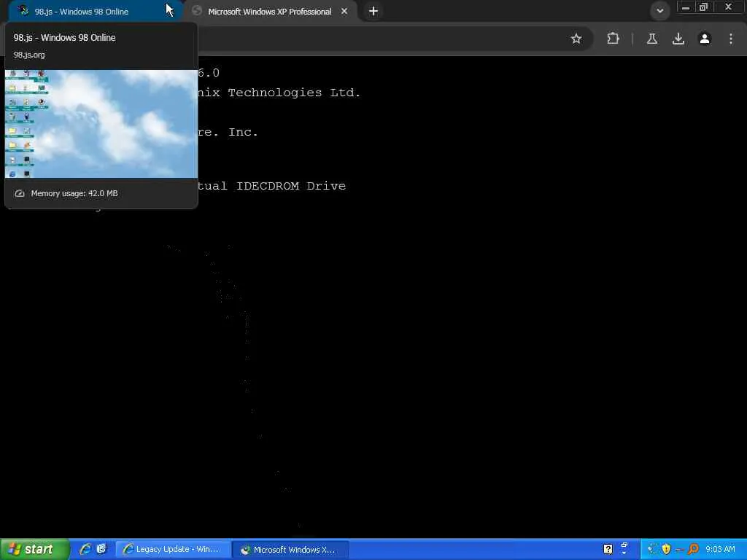This screenshot has height=560, width=747.
Task: Click the 98.js.org text in tab preview
Action: 29,55
